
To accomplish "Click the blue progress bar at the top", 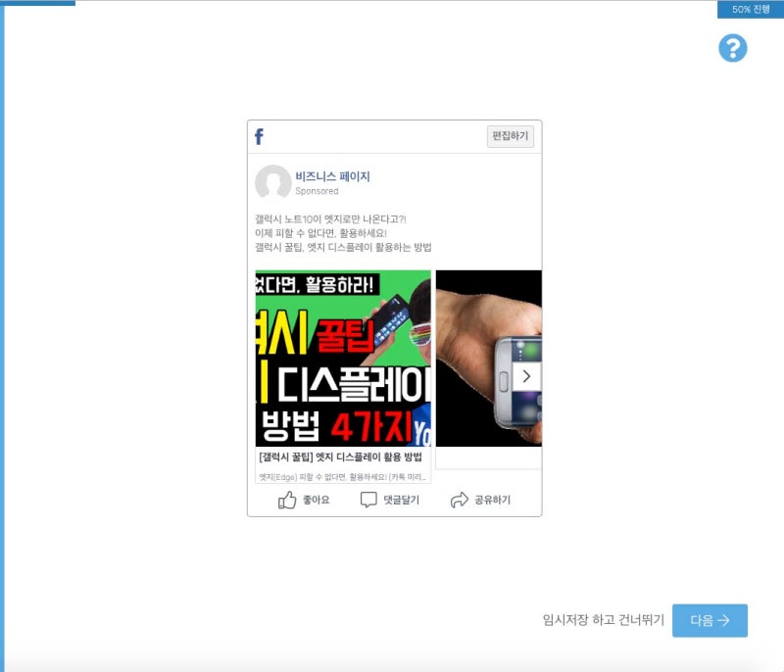I will point(37,3).
